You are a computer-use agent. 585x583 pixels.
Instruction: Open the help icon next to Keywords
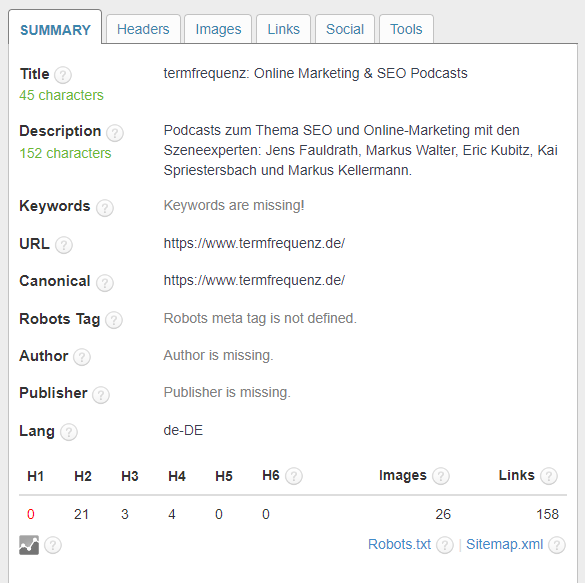(104, 208)
